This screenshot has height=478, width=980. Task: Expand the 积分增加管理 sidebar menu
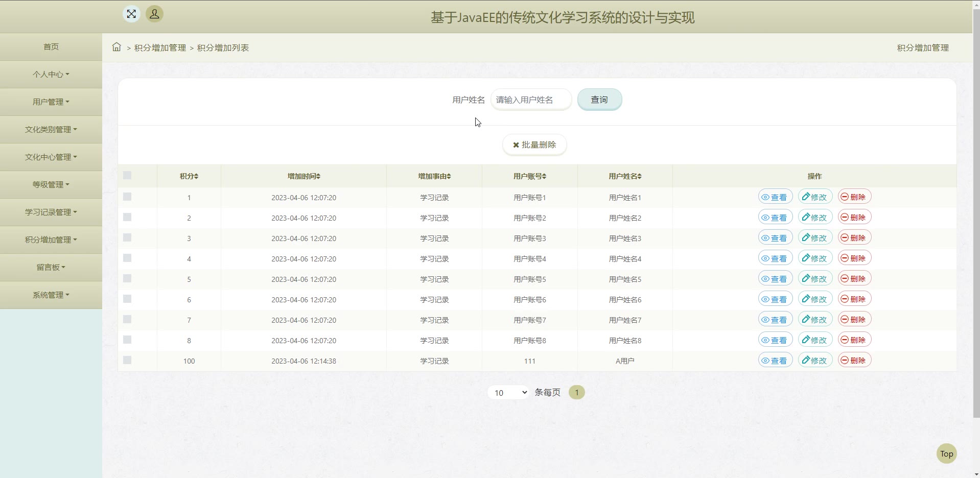point(51,240)
